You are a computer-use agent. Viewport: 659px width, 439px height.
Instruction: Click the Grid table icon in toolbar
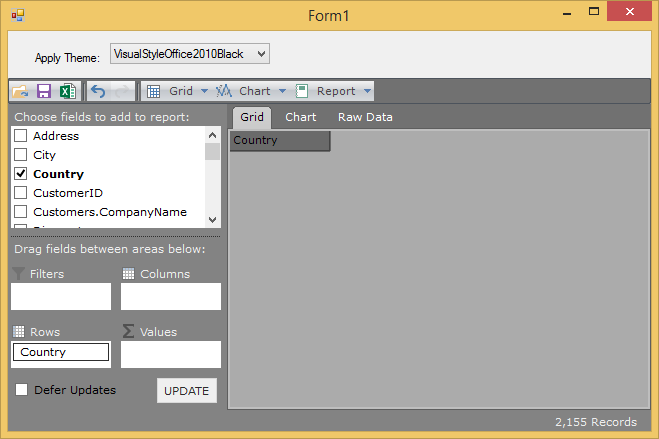click(x=154, y=91)
